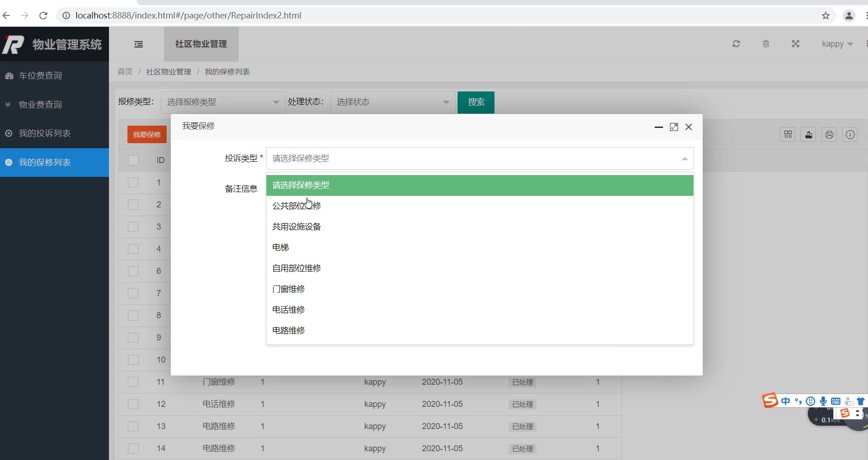
Task: Check the checkbox for row 12
Action: 133,404
